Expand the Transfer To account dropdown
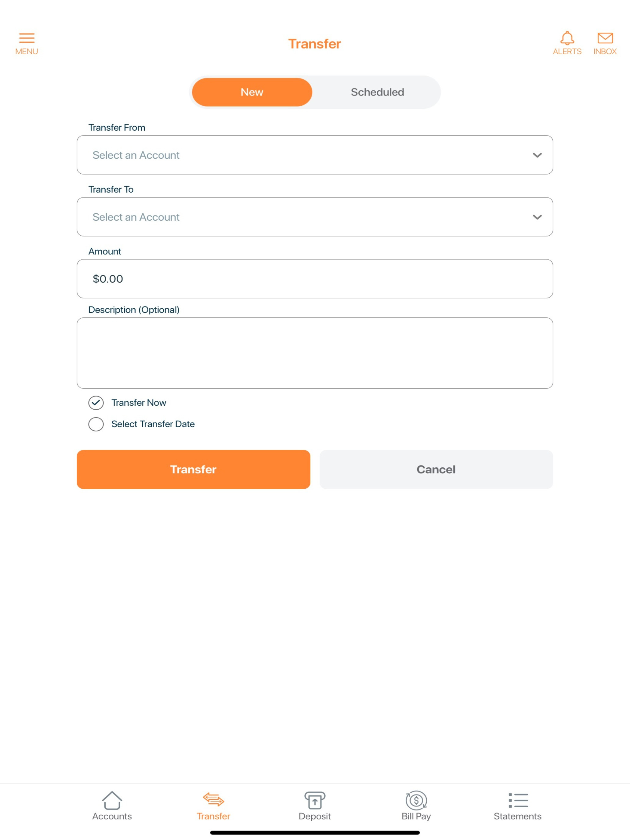 [315, 217]
